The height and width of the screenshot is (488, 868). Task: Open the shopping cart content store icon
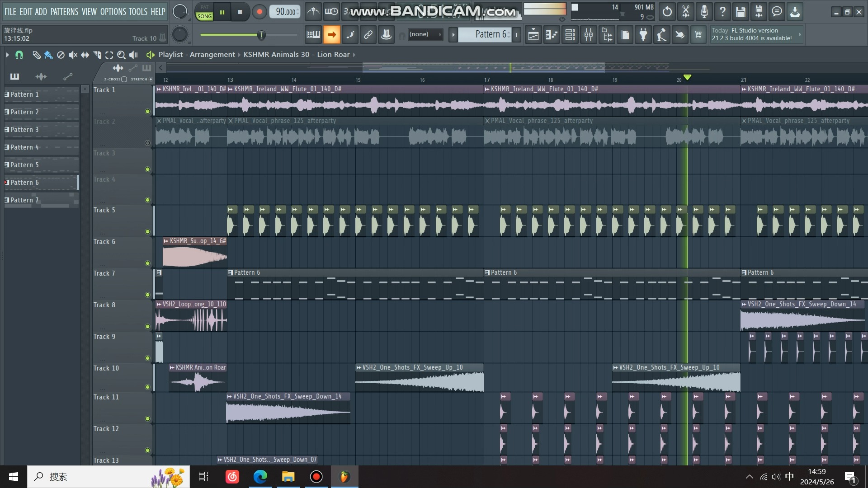(x=698, y=34)
